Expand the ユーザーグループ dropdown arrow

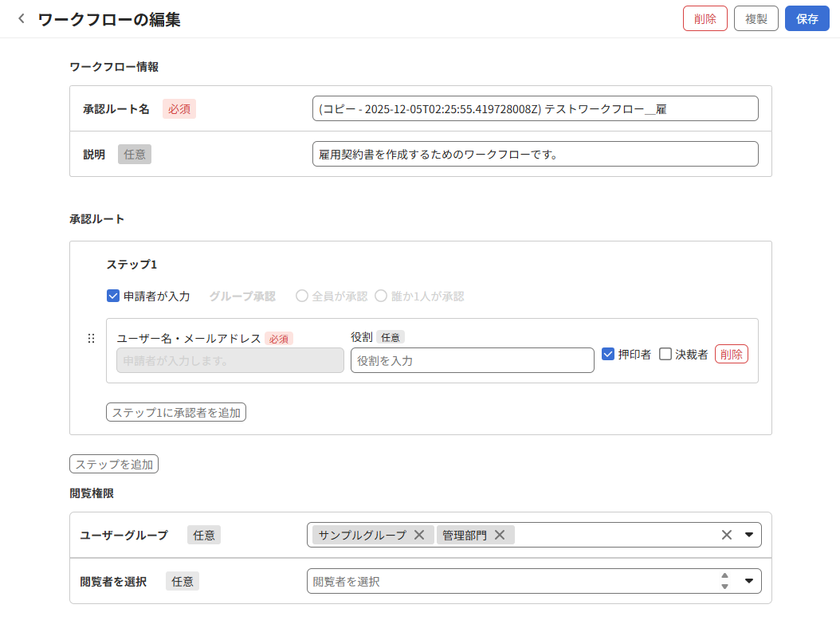click(x=749, y=535)
